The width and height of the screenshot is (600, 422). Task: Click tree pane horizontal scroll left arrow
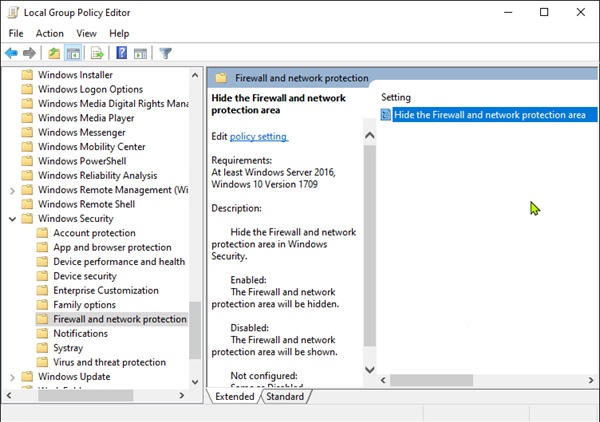(x=10, y=396)
